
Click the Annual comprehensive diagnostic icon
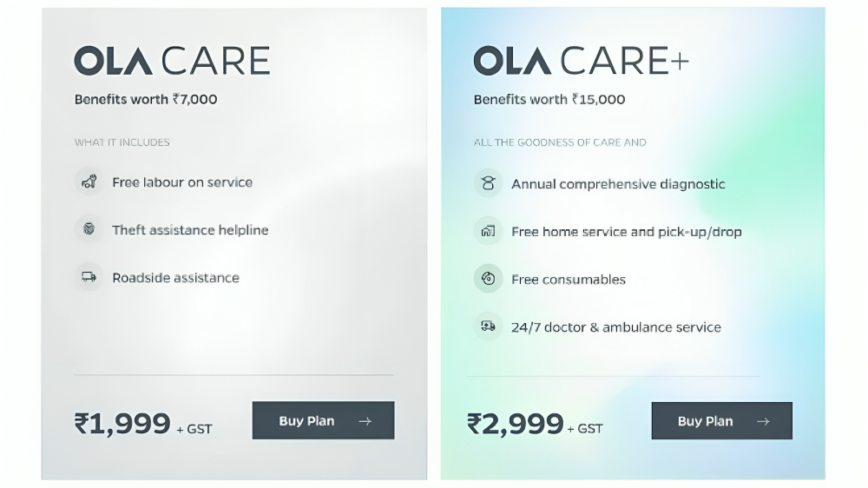(488, 183)
